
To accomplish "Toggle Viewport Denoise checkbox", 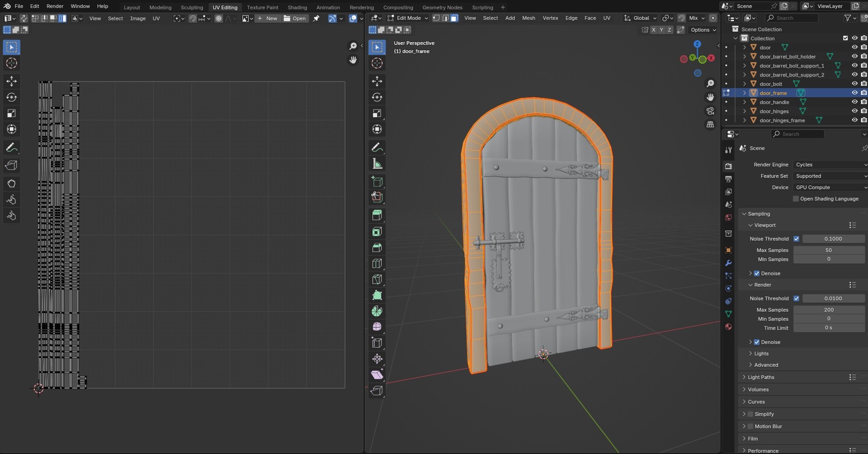I will click(757, 274).
